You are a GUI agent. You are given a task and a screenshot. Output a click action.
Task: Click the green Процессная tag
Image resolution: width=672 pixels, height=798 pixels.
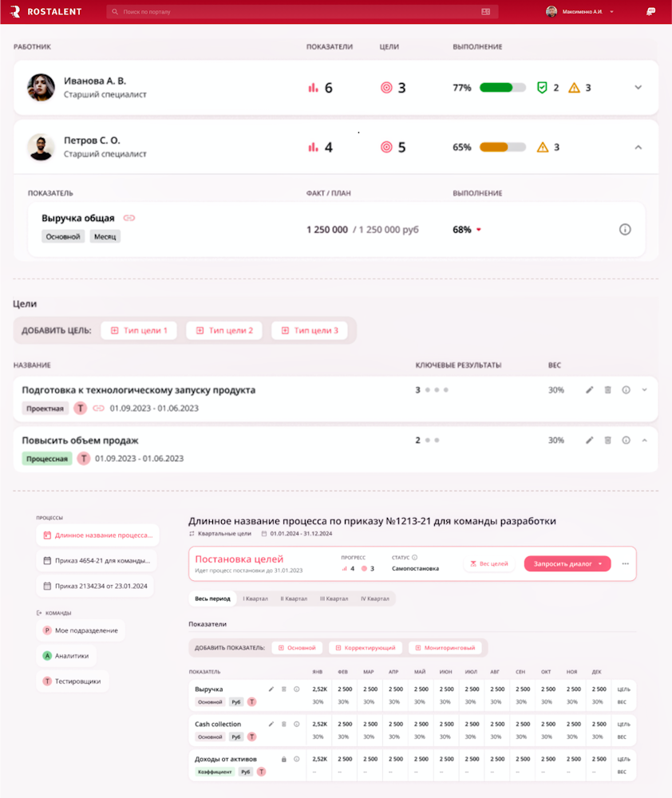click(x=47, y=459)
